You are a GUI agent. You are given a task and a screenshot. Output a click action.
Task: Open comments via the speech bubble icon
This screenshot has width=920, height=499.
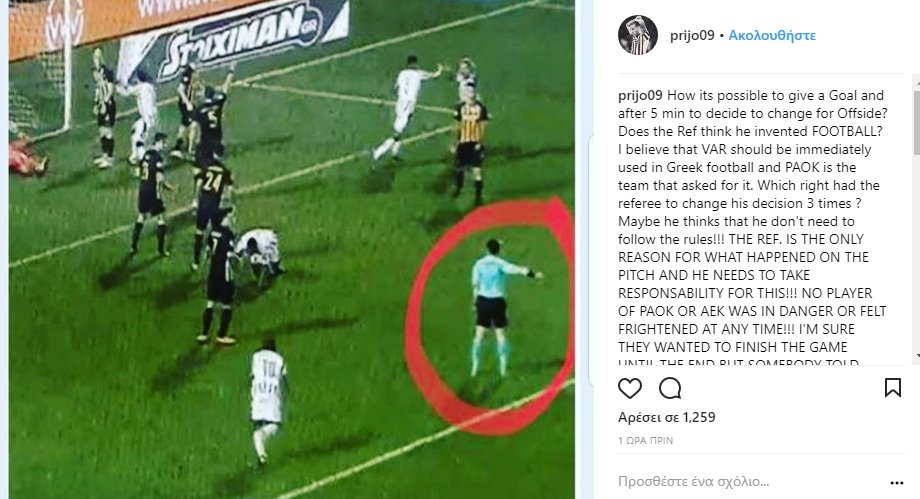pyautogui.click(x=669, y=388)
